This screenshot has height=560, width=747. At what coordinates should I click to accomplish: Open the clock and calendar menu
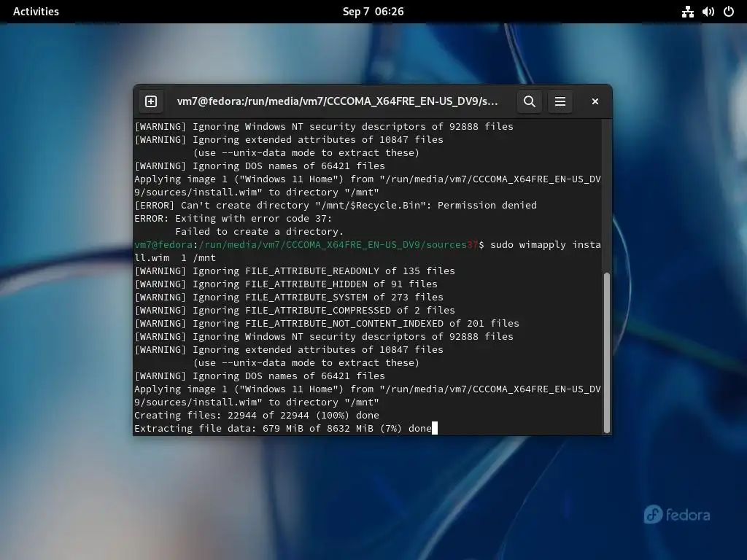(373, 12)
